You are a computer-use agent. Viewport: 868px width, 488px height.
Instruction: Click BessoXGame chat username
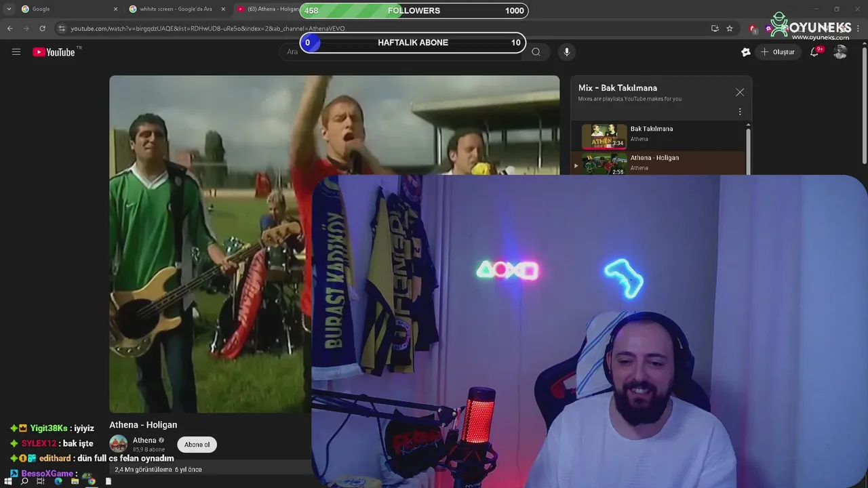(x=47, y=473)
